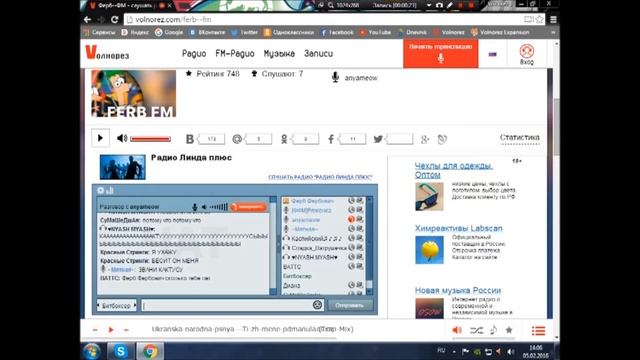640x360 pixels.
Task: Share station on Facebook icon
Action: pos(331,139)
